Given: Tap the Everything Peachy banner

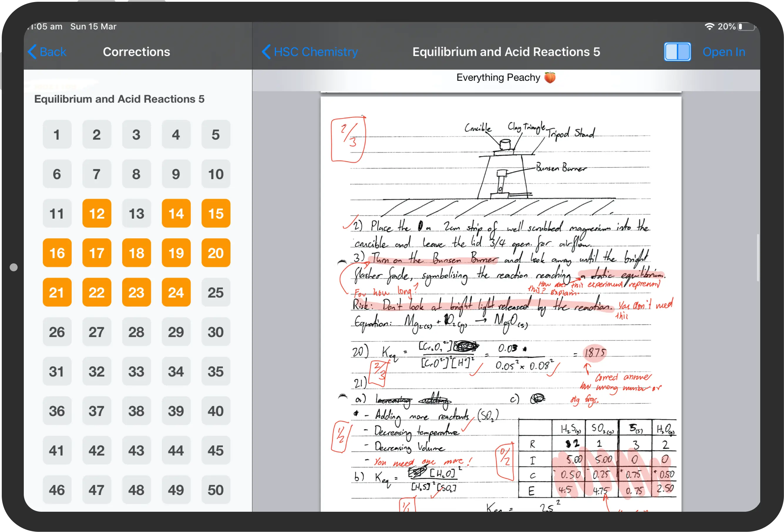Looking at the screenshot, I should [x=506, y=77].
